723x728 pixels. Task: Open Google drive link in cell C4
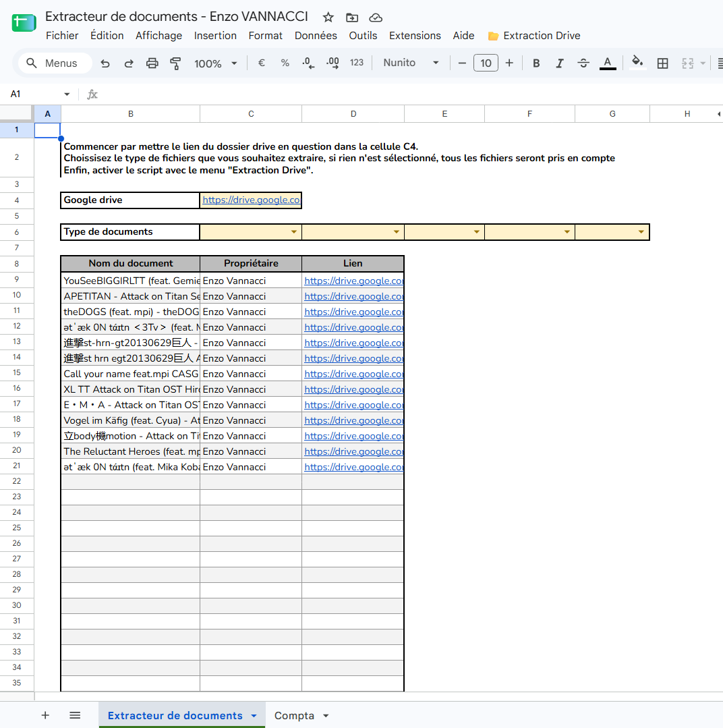(x=251, y=200)
